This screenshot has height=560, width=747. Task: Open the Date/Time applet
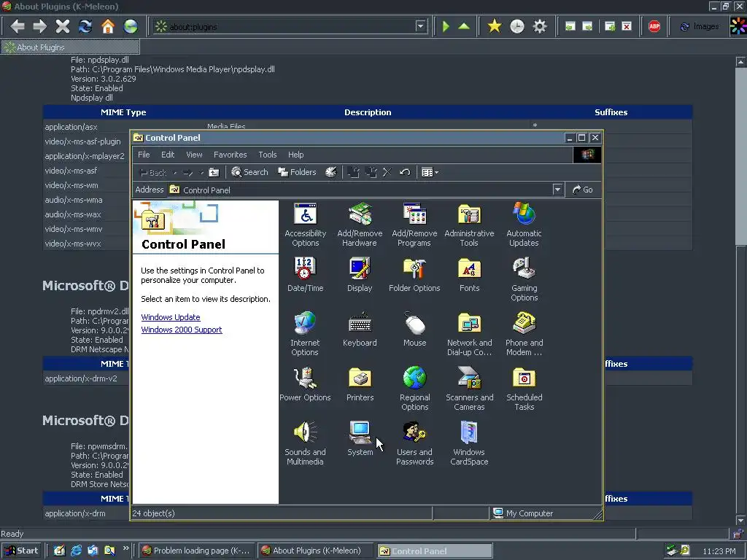[306, 274]
